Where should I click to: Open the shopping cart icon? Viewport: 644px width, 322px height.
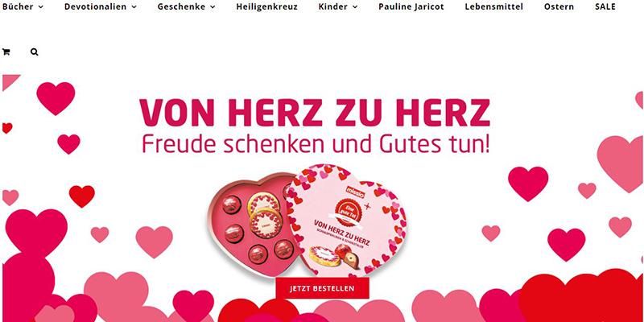coord(6,52)
